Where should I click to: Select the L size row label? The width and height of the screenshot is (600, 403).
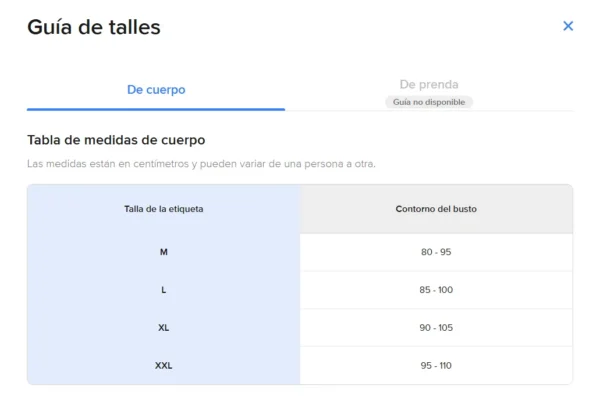163,290
